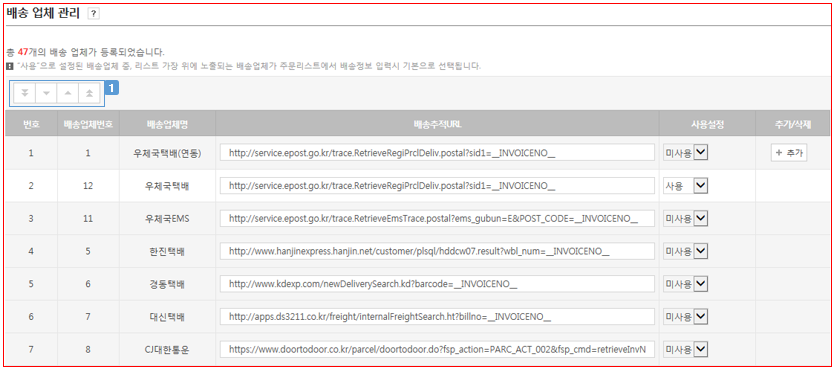Image resolution: width=834 pixels, height=369 pixels.
Task: Click the 배송 업체 관리 page title
Action: pyautogui.click(x=43, y=14)
